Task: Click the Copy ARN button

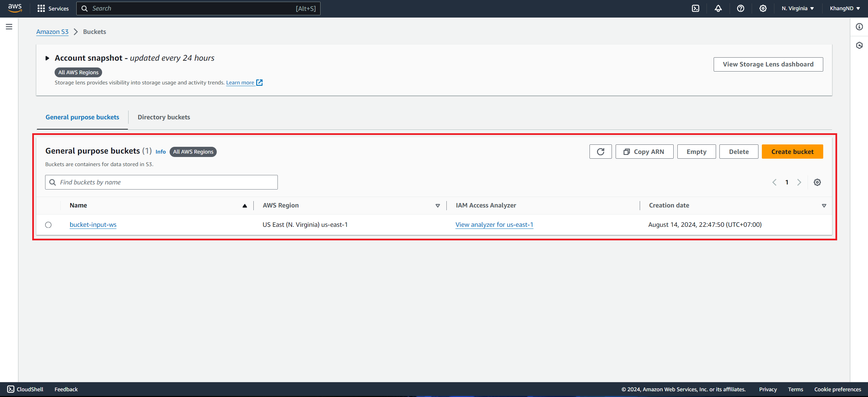Action: point(644,152)
